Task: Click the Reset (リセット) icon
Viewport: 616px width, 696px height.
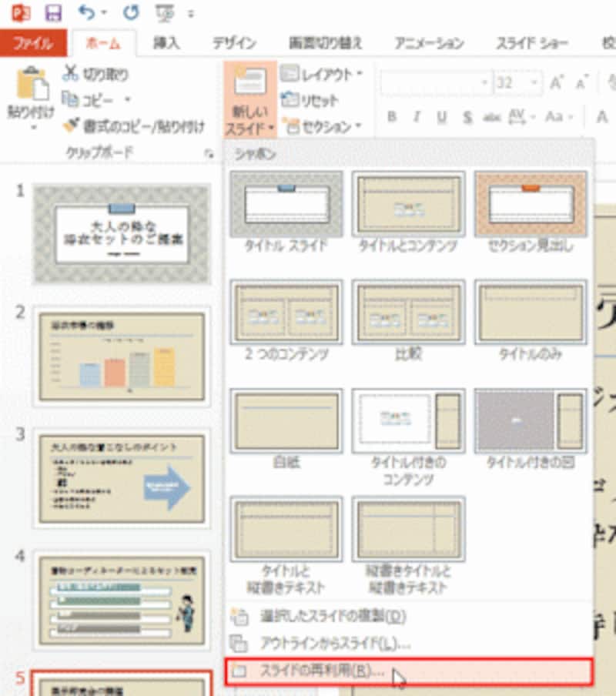Action: tap(290, 99)
